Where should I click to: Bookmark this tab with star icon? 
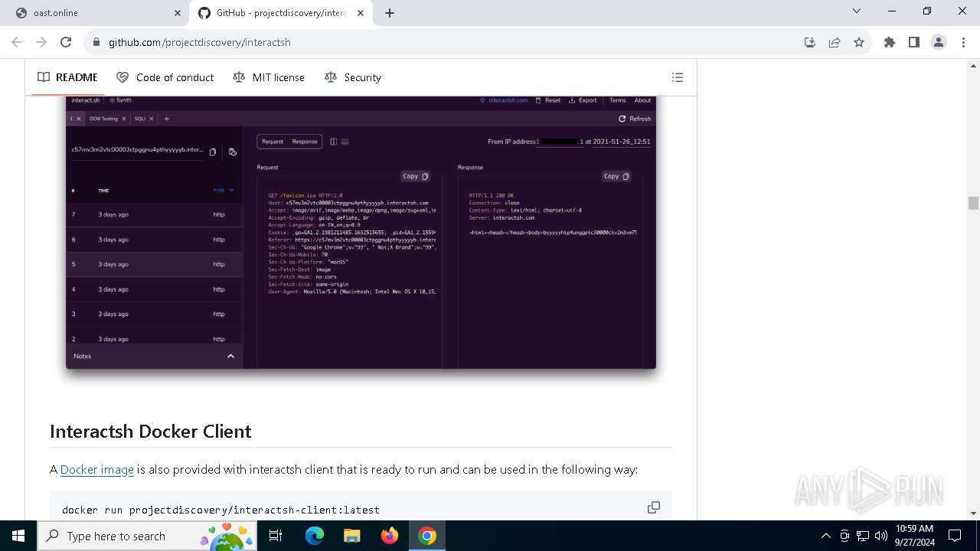point(859,42)
